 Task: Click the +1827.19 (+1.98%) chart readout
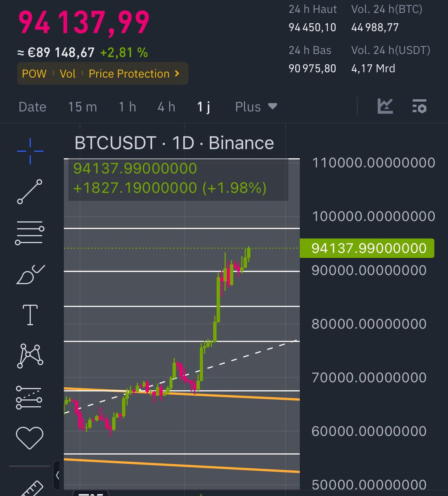point(170,188)
